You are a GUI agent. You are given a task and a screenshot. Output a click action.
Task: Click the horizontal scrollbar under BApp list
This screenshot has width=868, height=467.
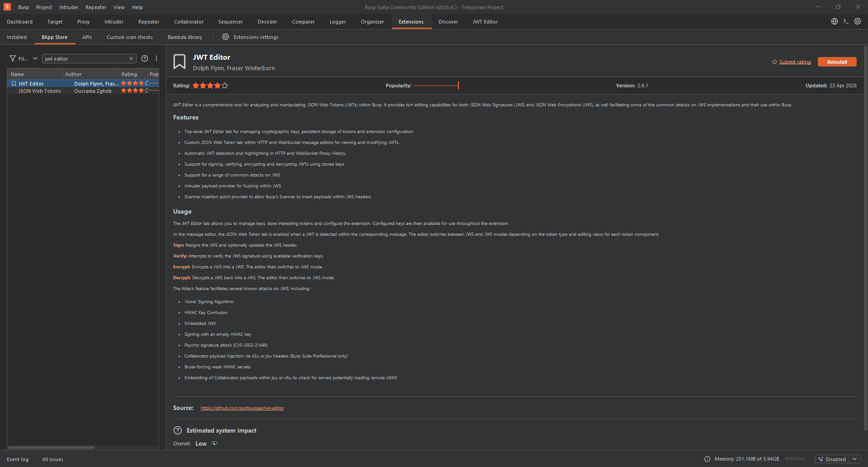52,448
